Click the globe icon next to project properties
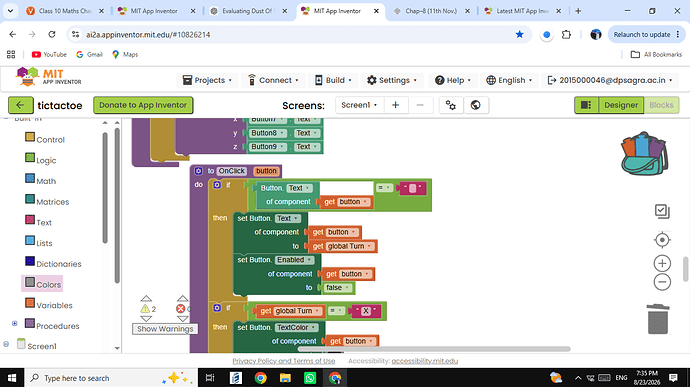The height and width of the screenshot is (387, 690). (x=475, y=105)
